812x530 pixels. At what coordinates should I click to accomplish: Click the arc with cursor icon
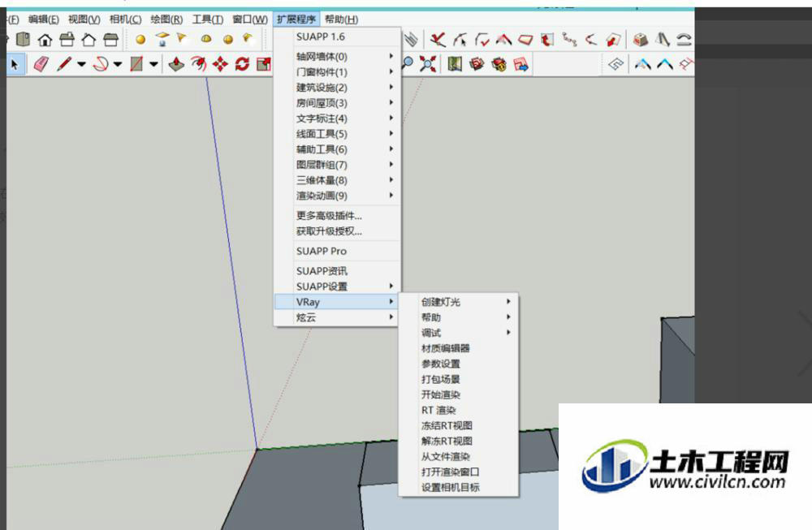pyautogui.click(x=460, y=39)
